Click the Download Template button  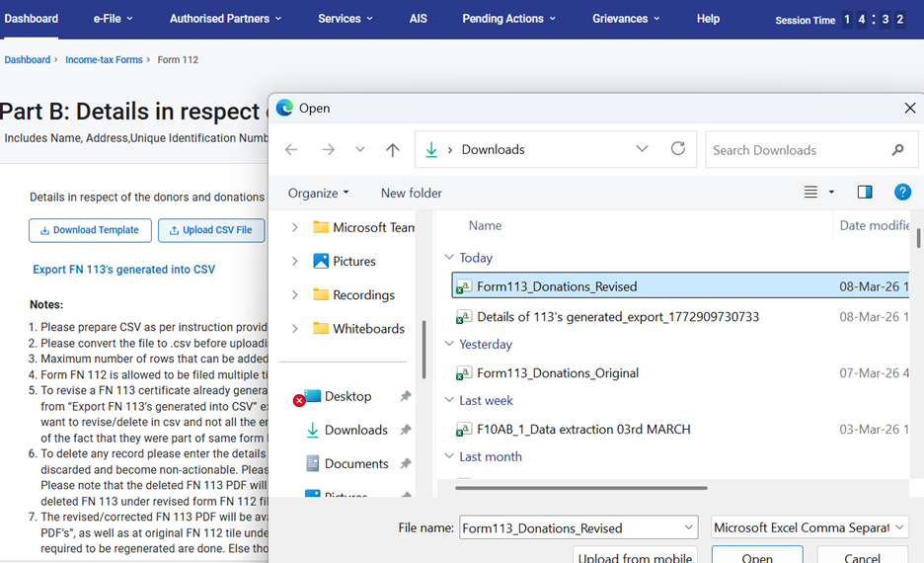[x=90, y=230]
